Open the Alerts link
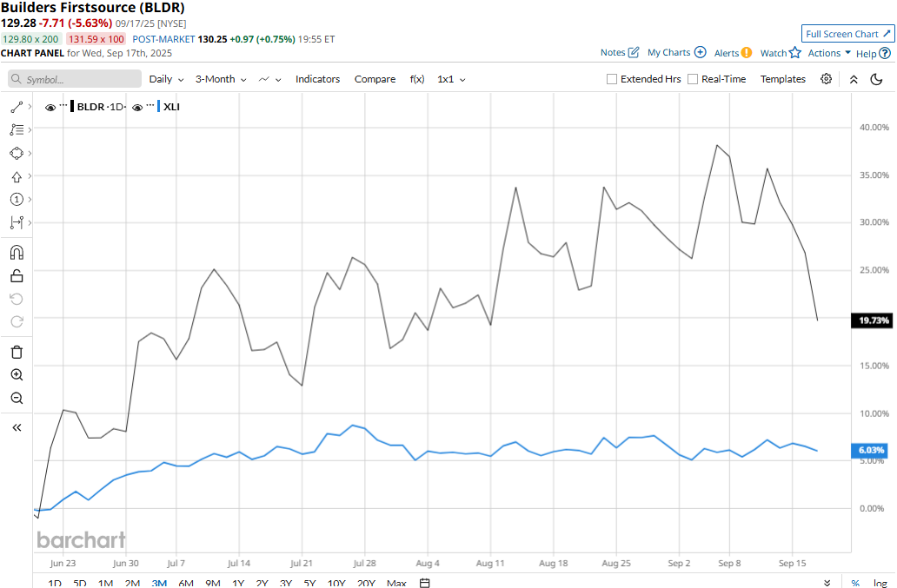This screenshot has height=588, width=897. click(733, 53)
